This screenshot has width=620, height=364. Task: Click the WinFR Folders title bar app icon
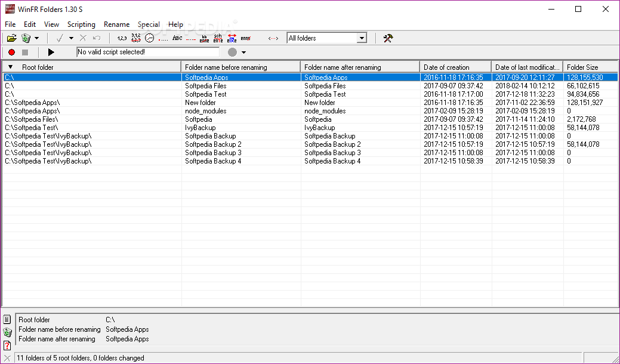[x=10, y=9]
